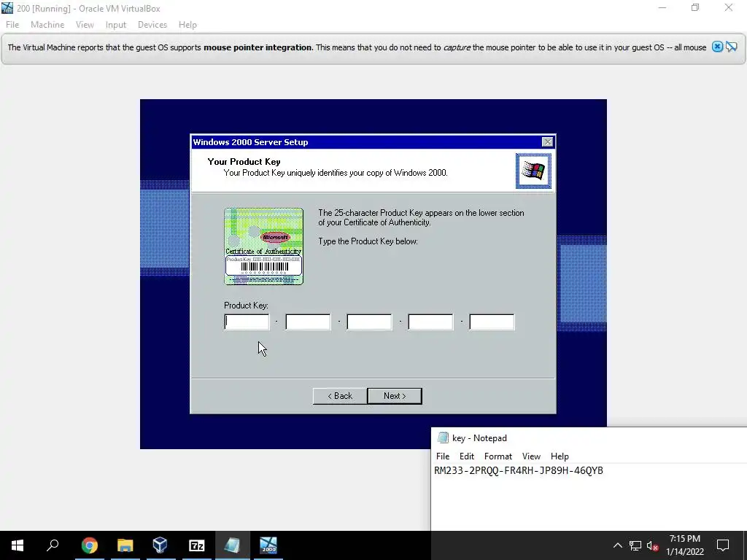747x560 pixels.
Task: Open Notepad File menu
Action: click(443, 456)
